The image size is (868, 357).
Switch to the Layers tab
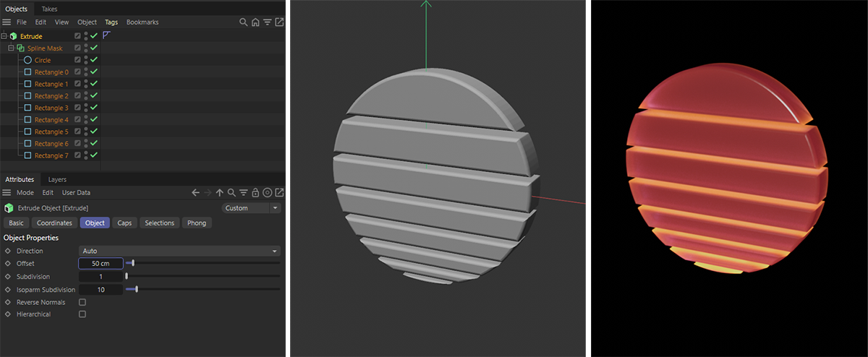click(57, 179)
